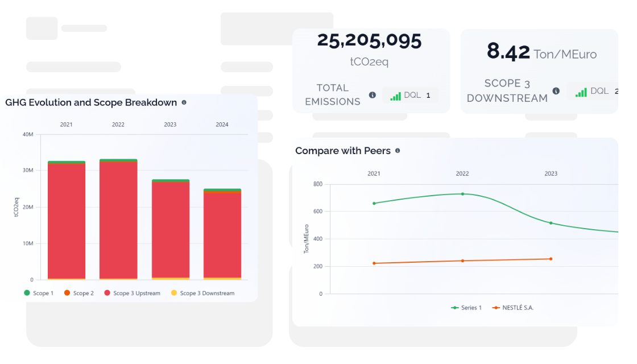This screenshot has height=364, width=637.
Task: Open info icon beside Scope 3 Downstream label
Action: pos(556,91)
